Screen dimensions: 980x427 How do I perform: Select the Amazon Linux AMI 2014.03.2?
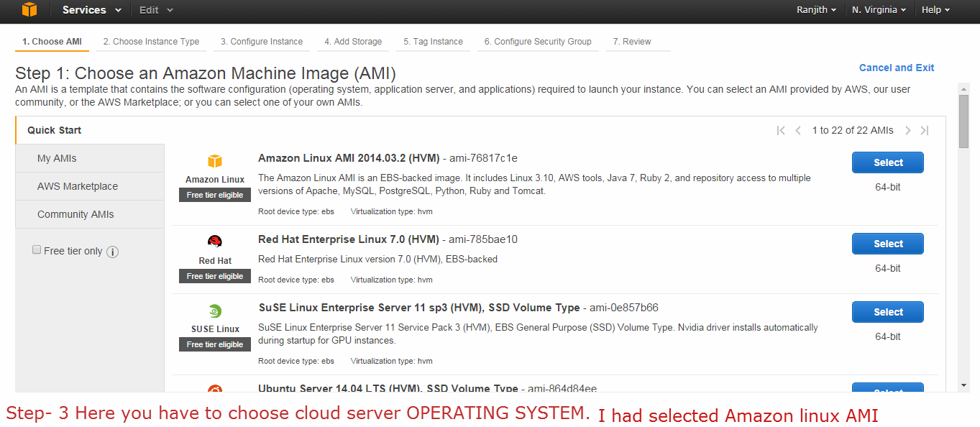[888, 162]
